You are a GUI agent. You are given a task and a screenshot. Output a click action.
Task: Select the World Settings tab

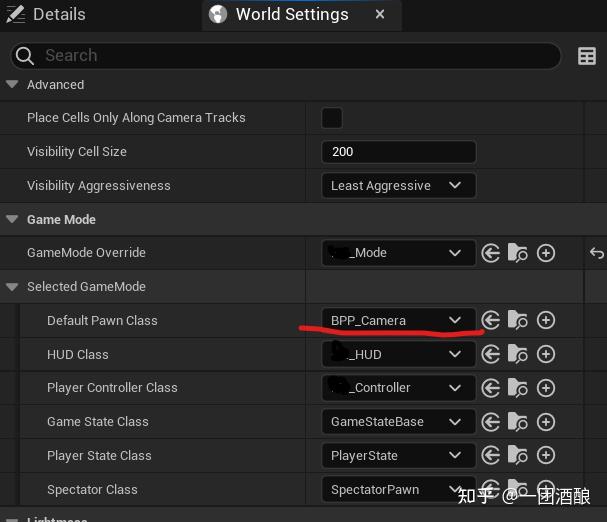290,14
